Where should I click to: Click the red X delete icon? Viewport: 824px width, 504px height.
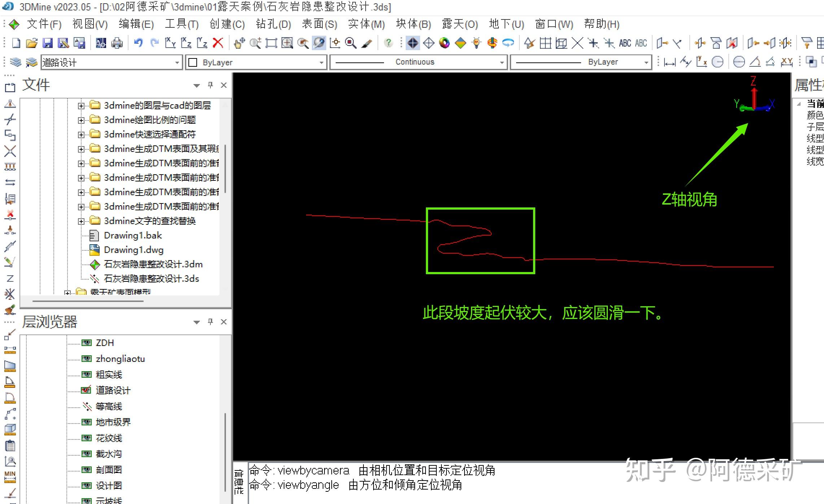pos(218,43)
